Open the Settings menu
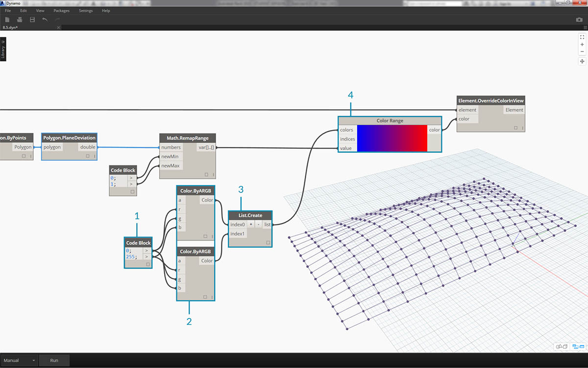 [86, 10]
